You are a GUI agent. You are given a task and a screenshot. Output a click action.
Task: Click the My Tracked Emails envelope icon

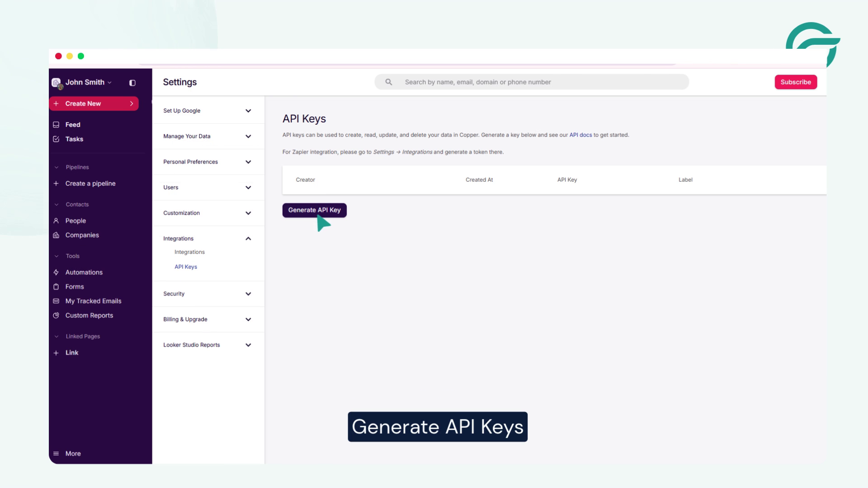click(x=56, y=301)
